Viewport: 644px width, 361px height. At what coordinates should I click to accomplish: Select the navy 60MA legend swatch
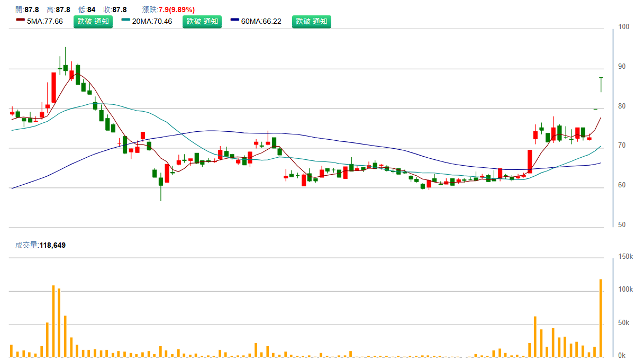pyautogui.click(x=235, y=20)
